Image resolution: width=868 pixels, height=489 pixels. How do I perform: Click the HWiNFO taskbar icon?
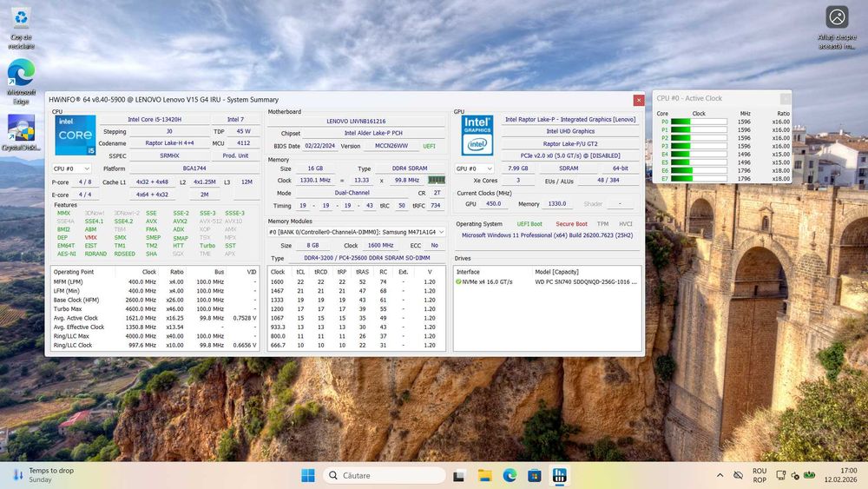coord(560,475)
